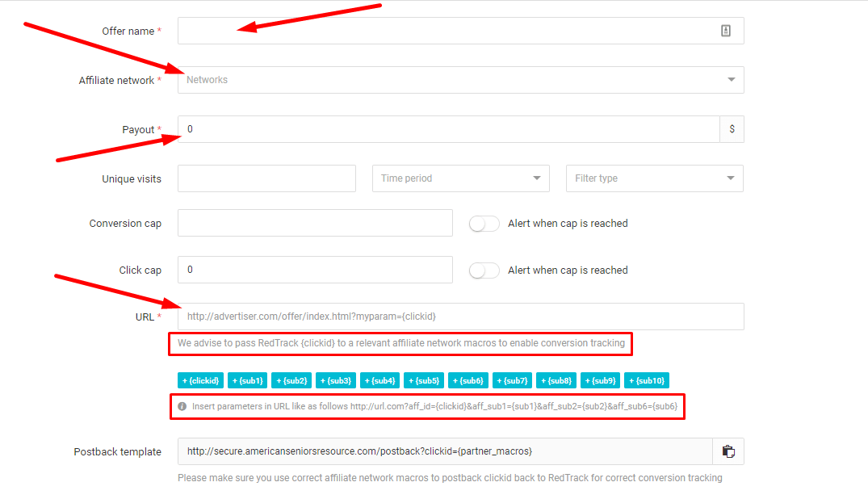868x499 pixels.
Task: Insert the {sub2} parameter tag
Action: (291, 380)
